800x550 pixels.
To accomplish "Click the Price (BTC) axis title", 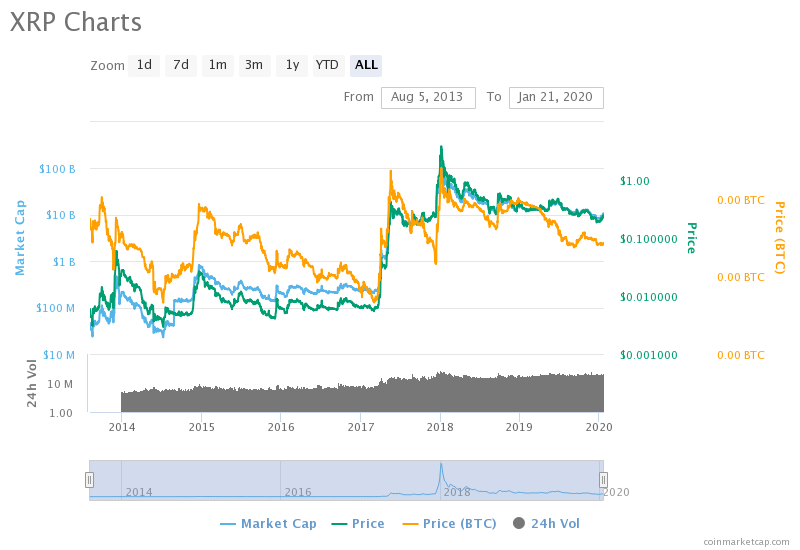I will pos(780,238).
